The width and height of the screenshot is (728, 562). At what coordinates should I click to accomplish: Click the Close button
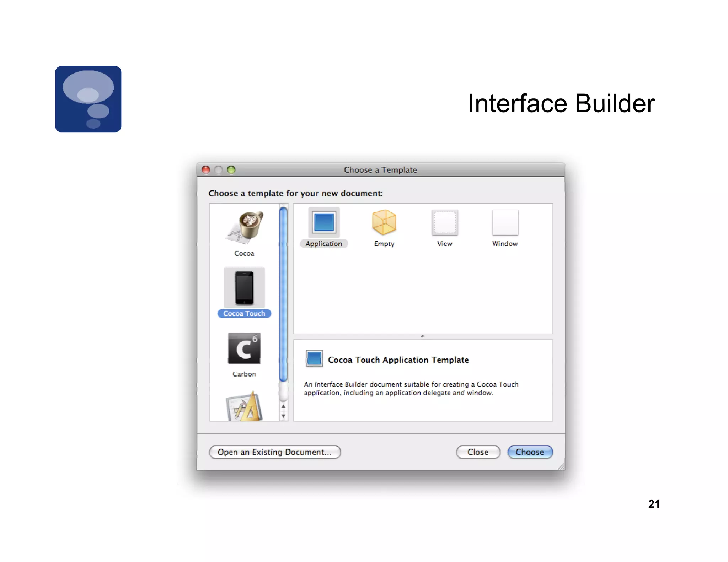click(478, 452)
